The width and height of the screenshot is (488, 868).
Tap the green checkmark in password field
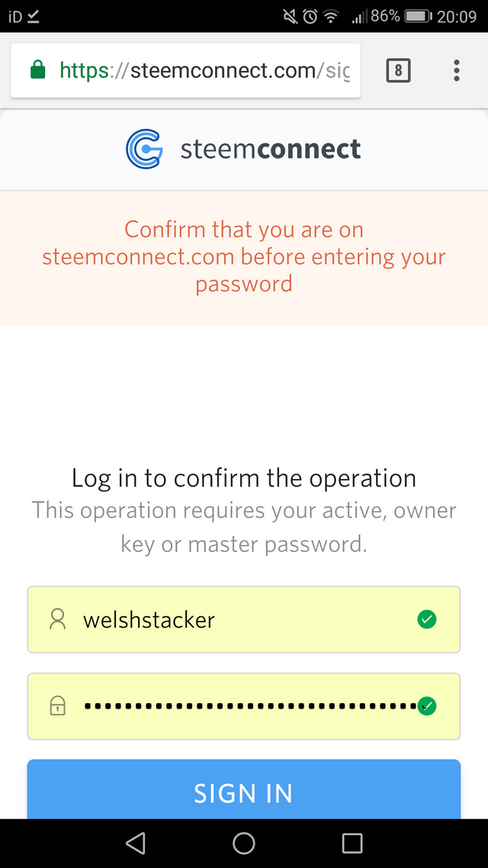[428, 706]
